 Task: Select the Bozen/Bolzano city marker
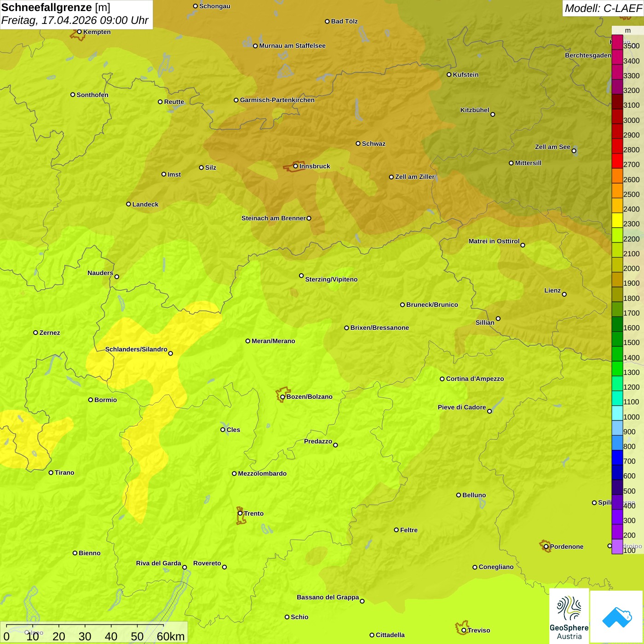[x=282, y=397]
